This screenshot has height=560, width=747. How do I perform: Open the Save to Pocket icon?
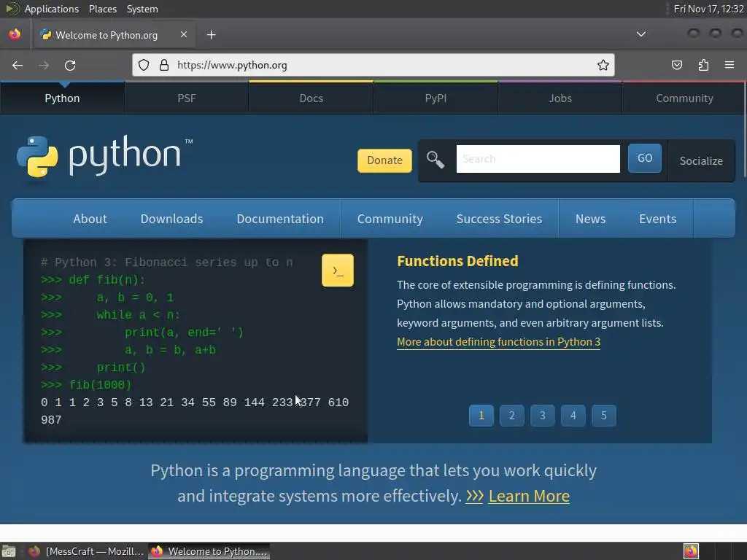[x=676, y=65]
